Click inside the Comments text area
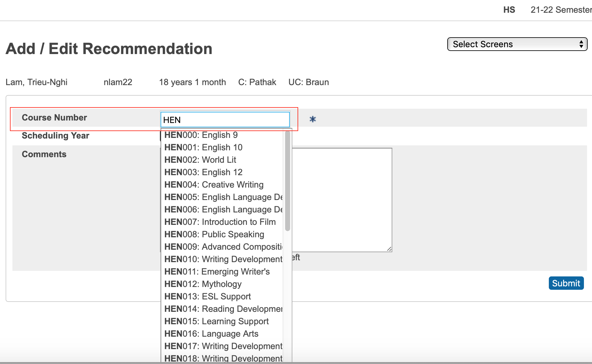The height and width of the screenshot is (364, 592). pyautogui.click(x=342, y=199)
